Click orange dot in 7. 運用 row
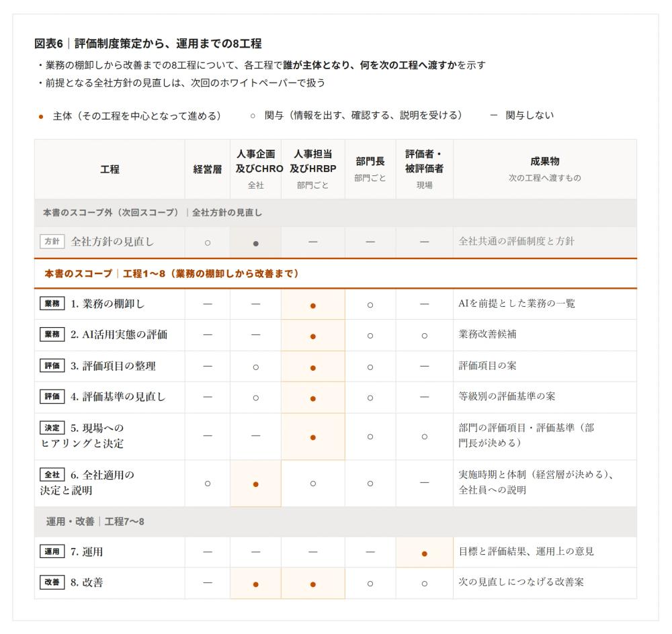The width and height of the screenshot is (672, 634). pos(424,553)
